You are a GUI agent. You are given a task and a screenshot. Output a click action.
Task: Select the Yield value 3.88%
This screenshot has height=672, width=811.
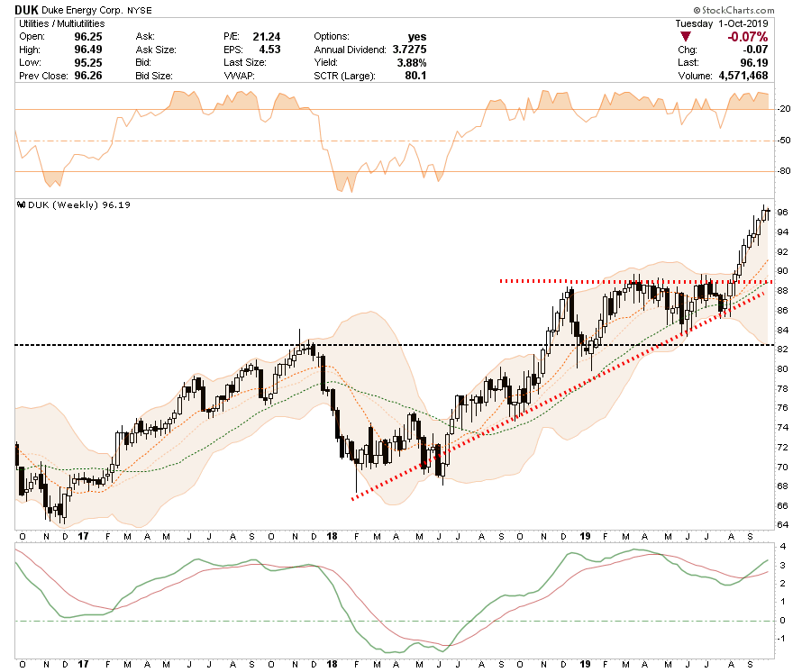[412, 62]
